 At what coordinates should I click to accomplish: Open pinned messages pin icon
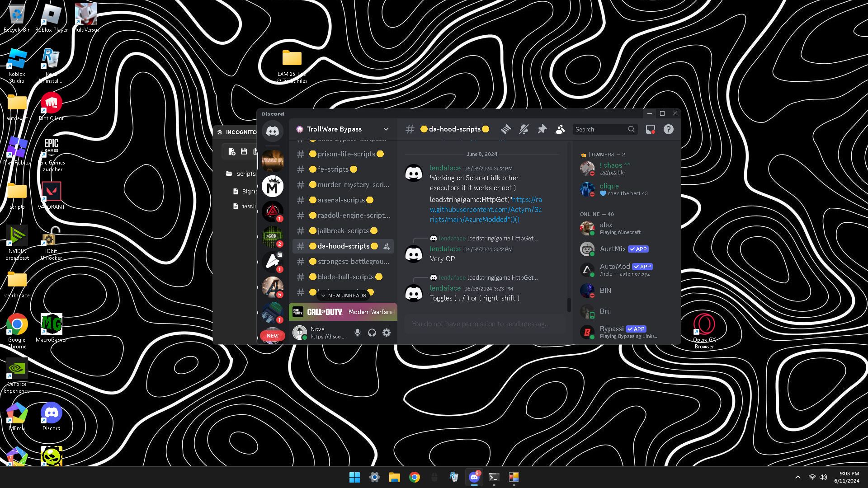[542, 129]
